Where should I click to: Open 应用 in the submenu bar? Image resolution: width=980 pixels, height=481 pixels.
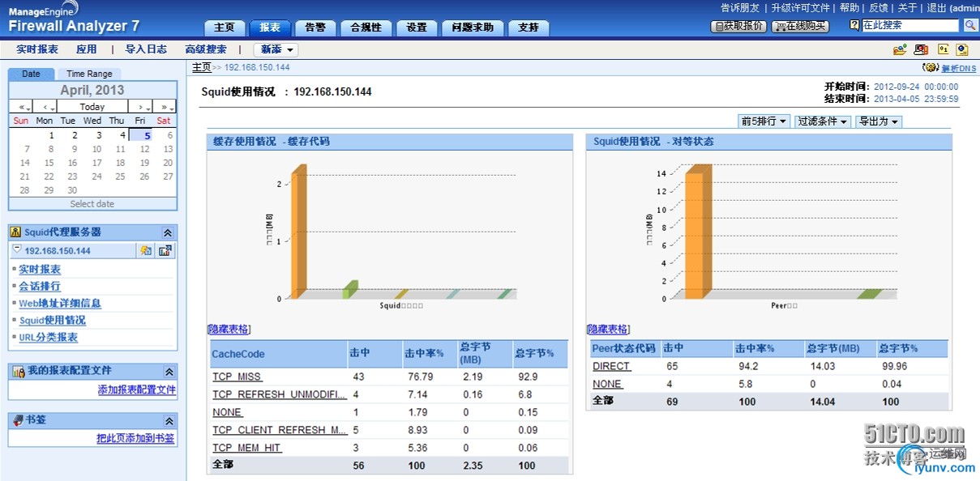pyautogui.click(x=87, y=49)
